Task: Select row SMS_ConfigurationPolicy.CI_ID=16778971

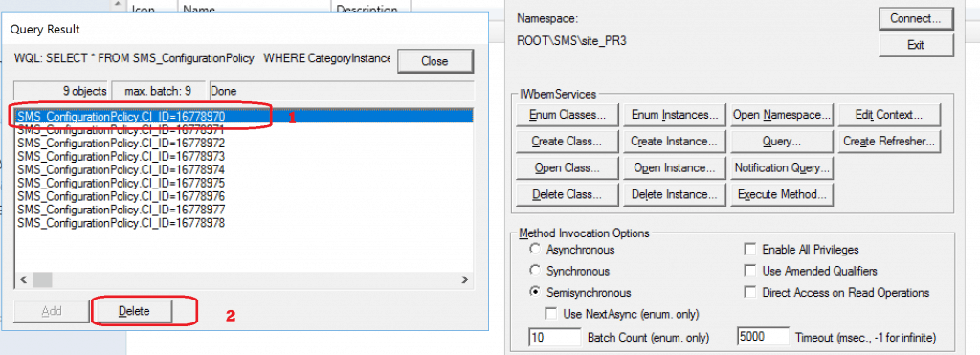Action: point(244,129)
